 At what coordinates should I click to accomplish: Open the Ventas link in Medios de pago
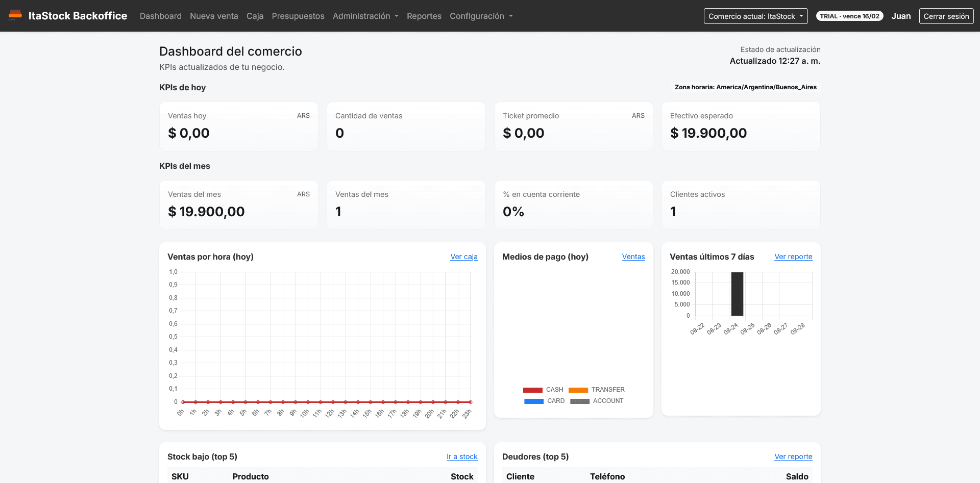point(633,257)
